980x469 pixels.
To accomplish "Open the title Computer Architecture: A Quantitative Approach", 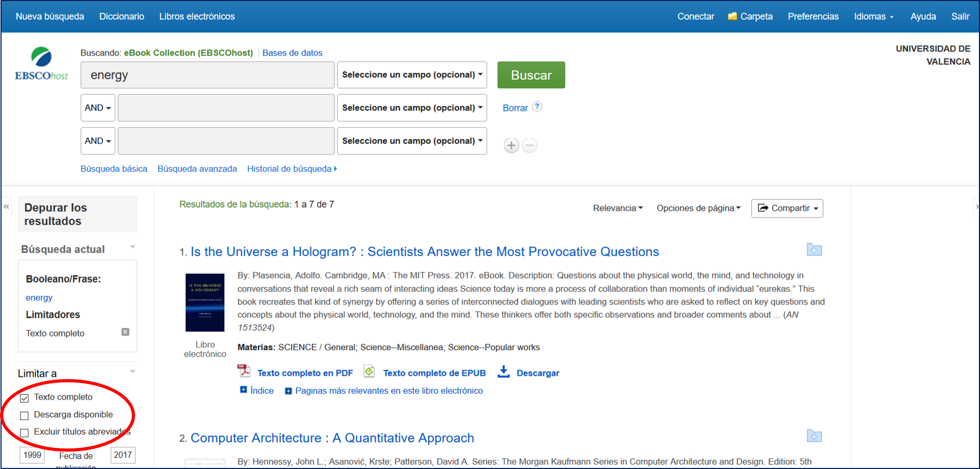I will tap(332, 438).
